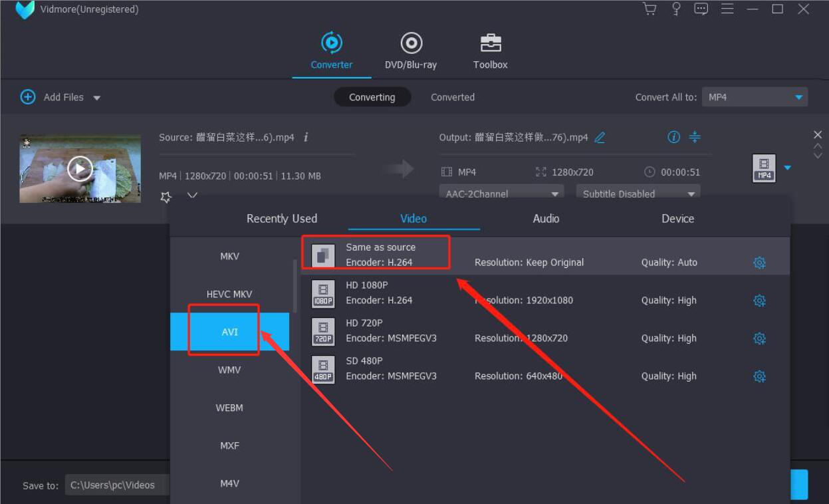This screenshot has height=504, width=829.
Task: Click the output resolution 1280x720 text
Action: (x=572, y=172)
